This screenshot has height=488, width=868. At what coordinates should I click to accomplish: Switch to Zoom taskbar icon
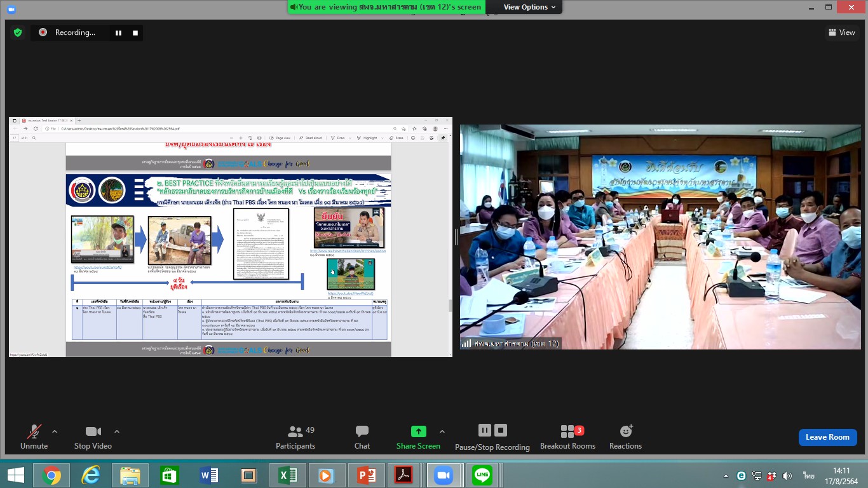click(x=443, y=475)
